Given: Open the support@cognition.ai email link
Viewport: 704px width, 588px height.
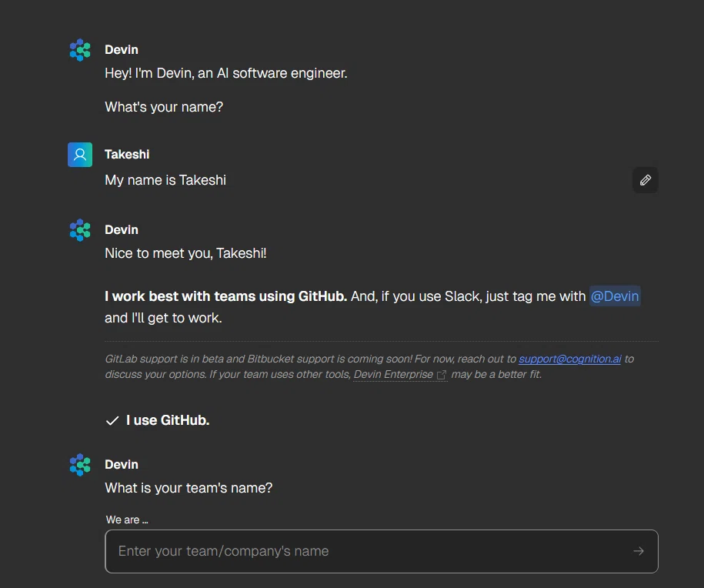Looking at the screenshot, I should click(570, 359).
